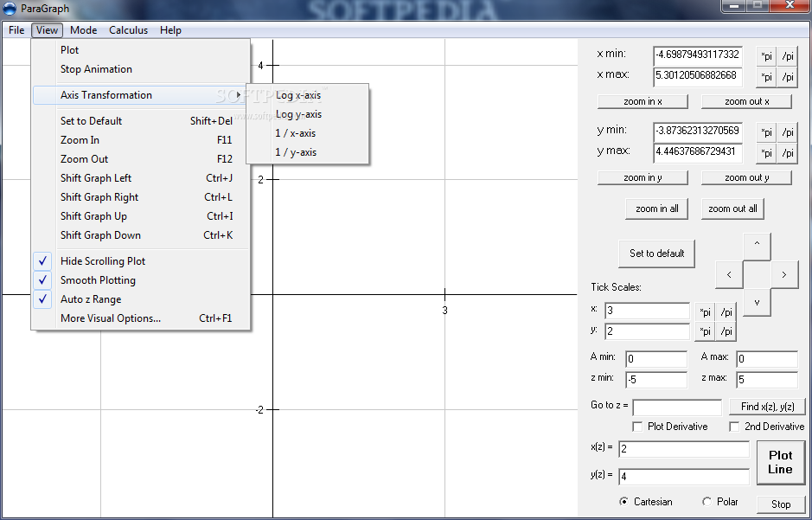
Task: Multiply x min by pi
Action: (766, 56)
